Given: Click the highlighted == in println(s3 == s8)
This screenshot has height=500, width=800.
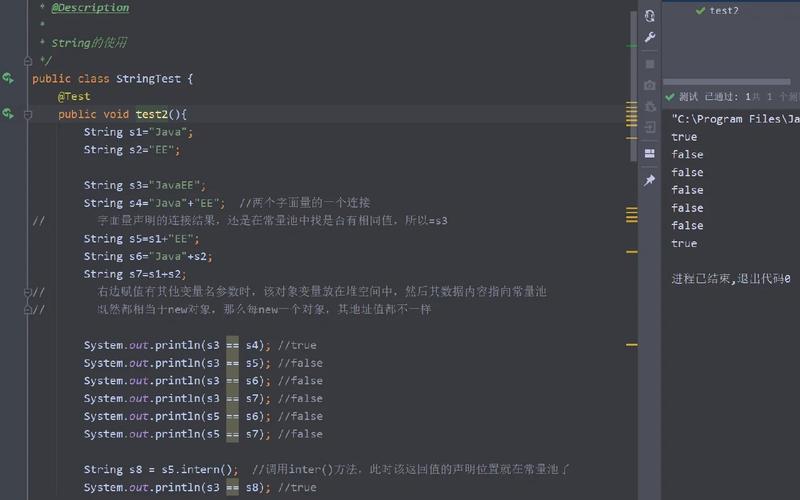Looking at the screenshot, I should pos(232,488).
